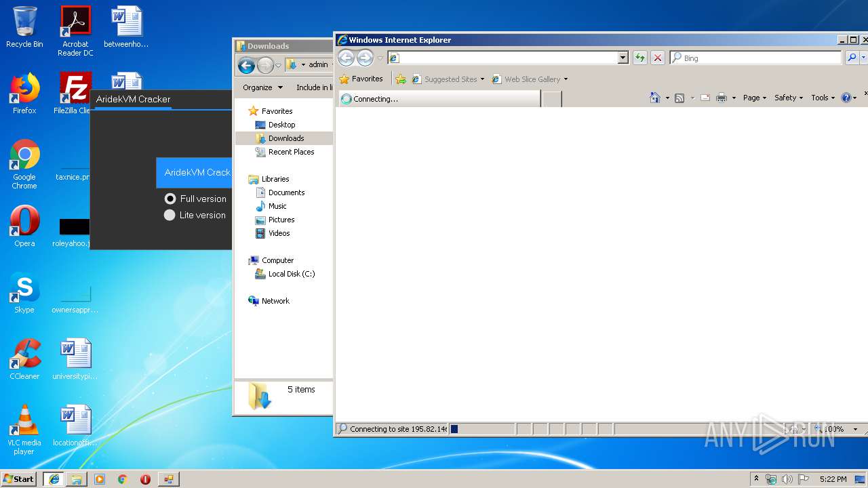Click the IE address bar field
This screenshot has height=488, width=868.
pyautogui.click(x=508, y=58)
